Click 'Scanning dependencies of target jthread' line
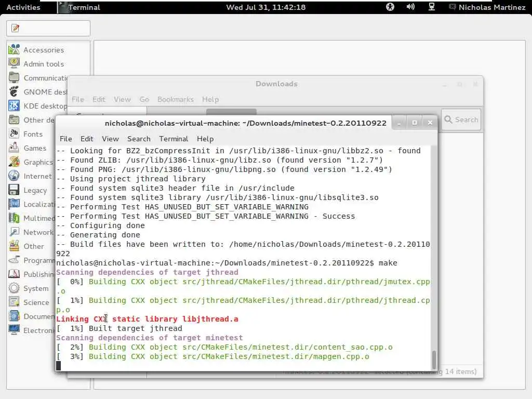The height and width of the screenshot is (399, 532). coord(147,272)
